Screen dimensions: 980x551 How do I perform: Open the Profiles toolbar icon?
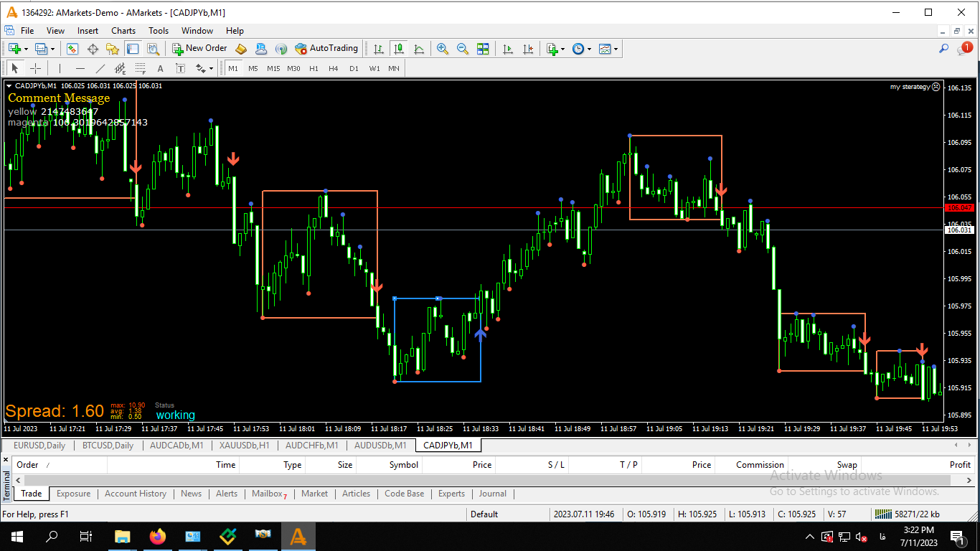41,49
